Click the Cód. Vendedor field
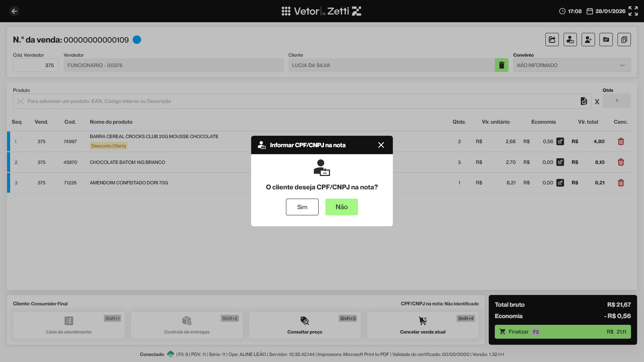The height and width of the screenshot is (362, 644). (x=36, y=65)
